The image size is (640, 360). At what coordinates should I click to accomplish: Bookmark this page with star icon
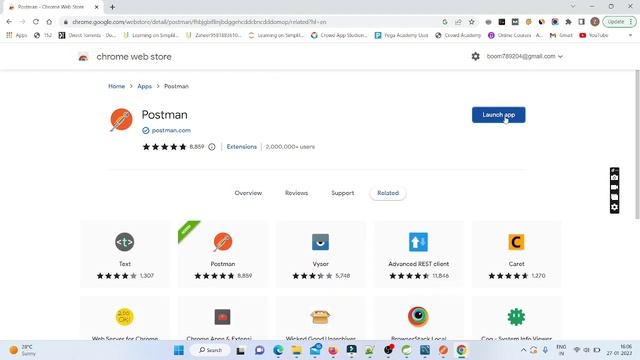click(x=472, y=22)
